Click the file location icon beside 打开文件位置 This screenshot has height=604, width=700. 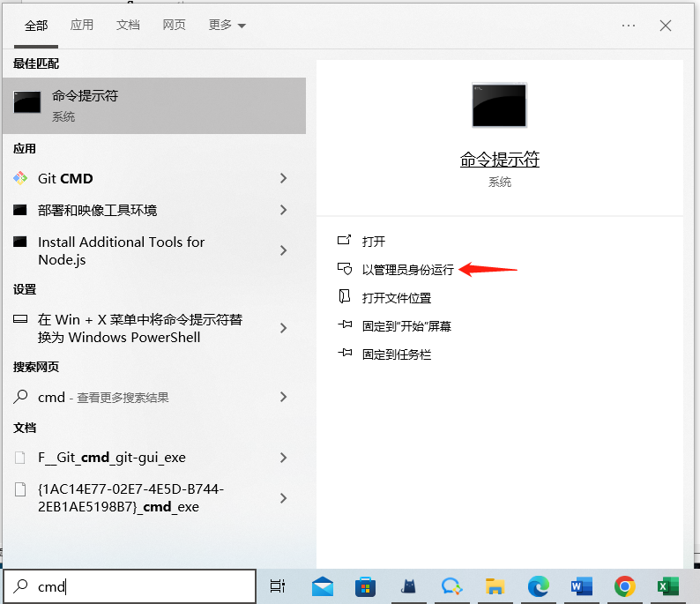[344, 296]
